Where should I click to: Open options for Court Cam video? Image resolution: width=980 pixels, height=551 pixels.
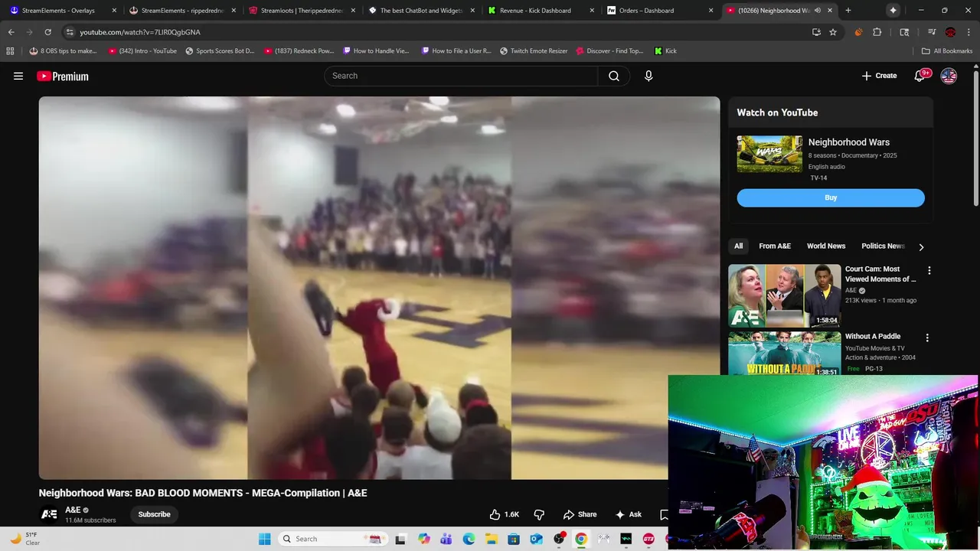point(929,270)
